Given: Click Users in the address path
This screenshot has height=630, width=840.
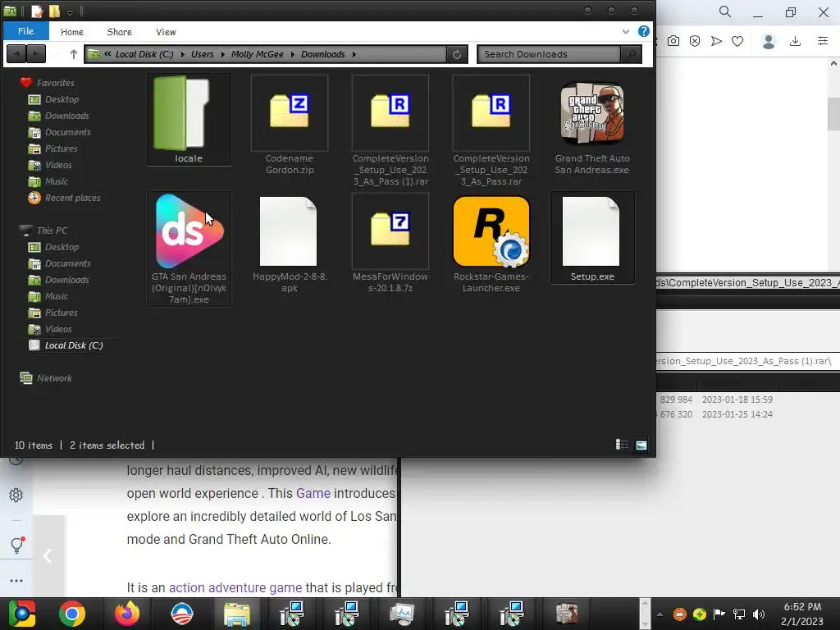Looking at the screenshot, I should tap(202, 54).
